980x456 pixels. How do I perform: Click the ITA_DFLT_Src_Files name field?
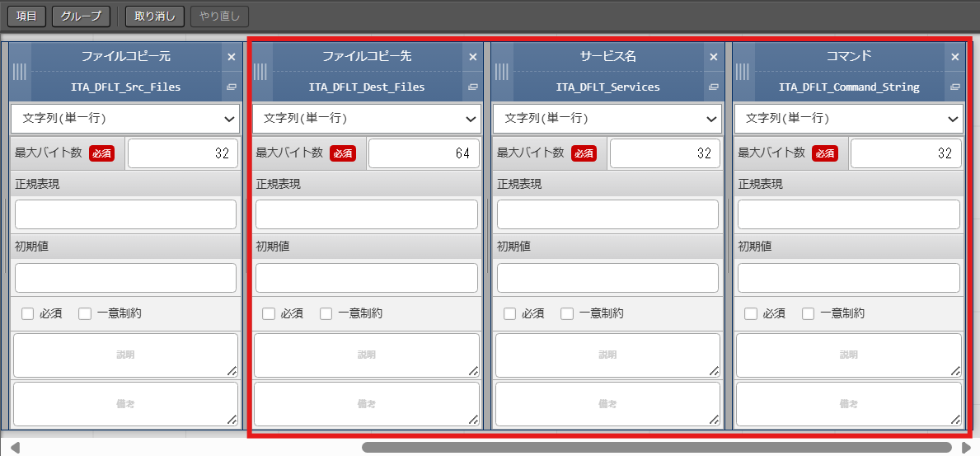[x=125, y=87]
